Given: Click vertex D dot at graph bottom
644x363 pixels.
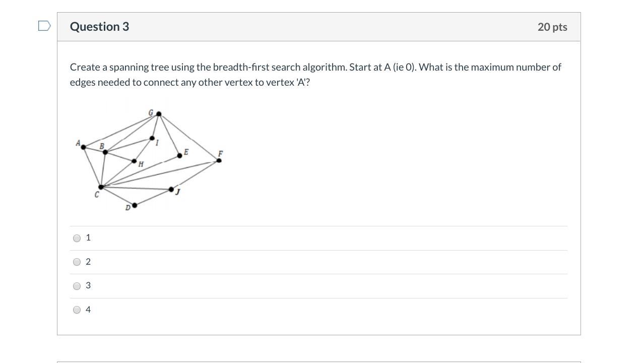Looking at the screenshot, I should coord(135,205).
